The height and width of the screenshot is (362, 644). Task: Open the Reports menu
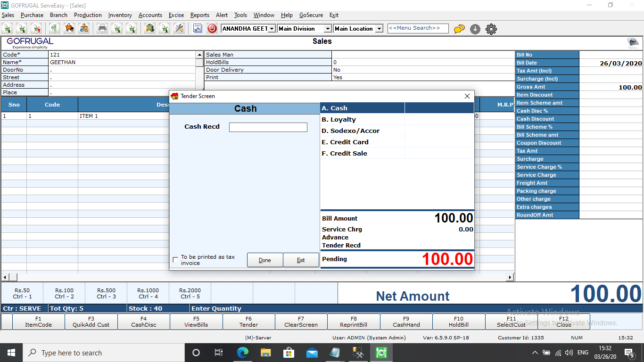pyautogui.click(x=200, y=15)
